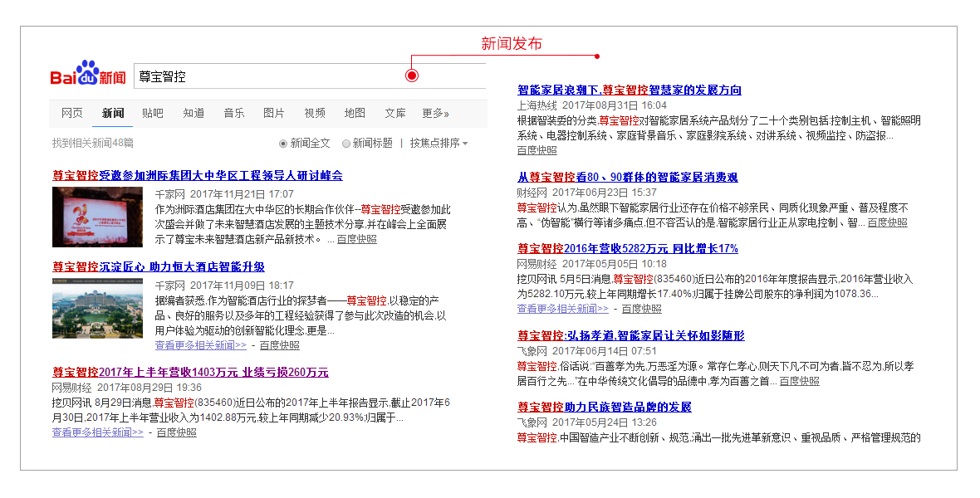Go to the 音乐 tab

pyautogui.click(x=233, y=113)
